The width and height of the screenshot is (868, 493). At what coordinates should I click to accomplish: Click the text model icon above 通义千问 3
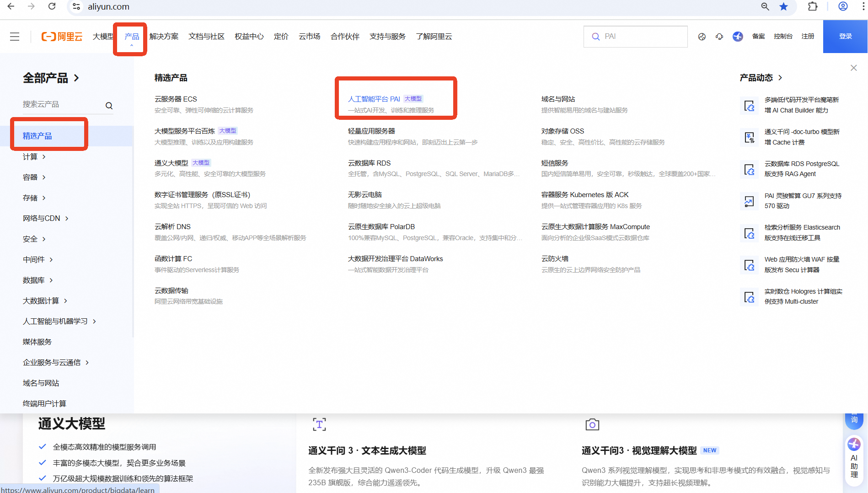click(x=319, y=424)
